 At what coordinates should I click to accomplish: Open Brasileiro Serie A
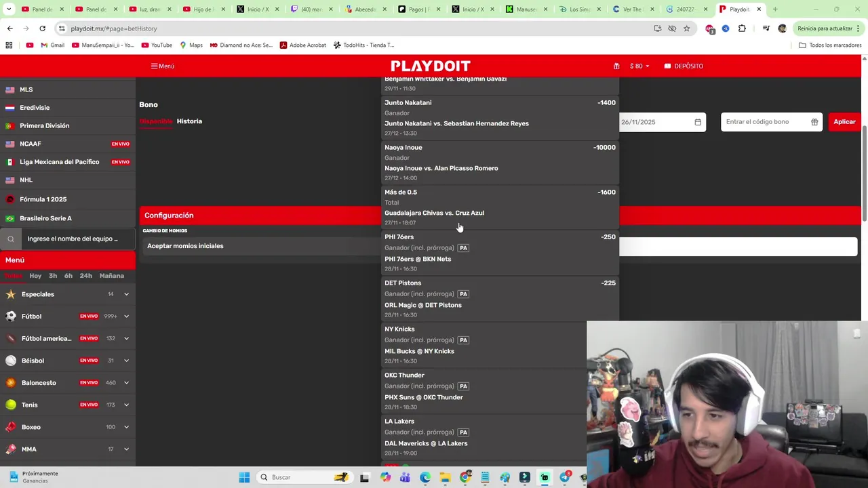(x=68, y=218)
